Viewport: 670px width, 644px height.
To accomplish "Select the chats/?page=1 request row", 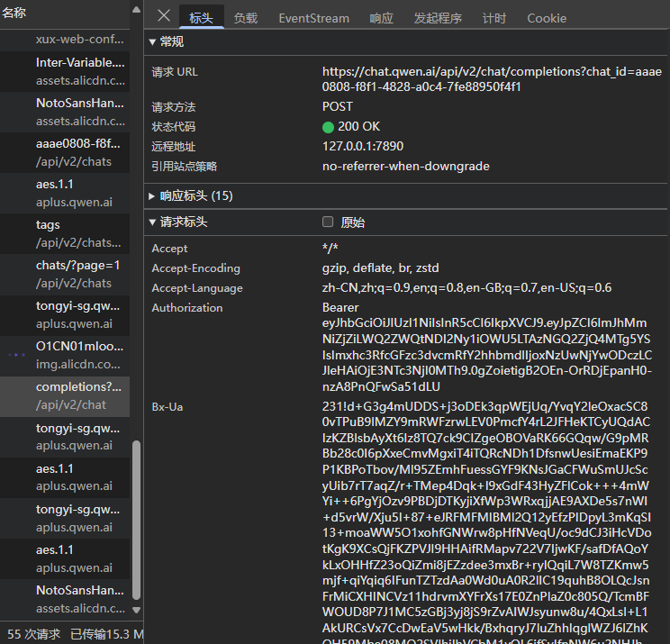I will click(77, 274).
